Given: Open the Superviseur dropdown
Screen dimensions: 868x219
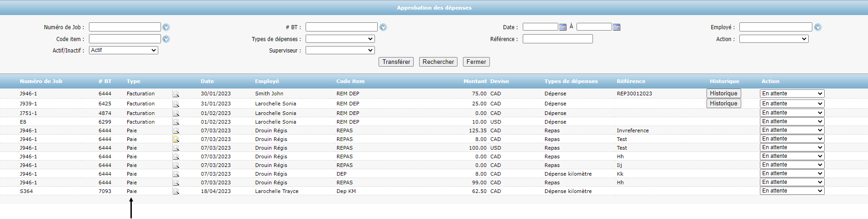Looking at the screenshot, I should (340, 50).
